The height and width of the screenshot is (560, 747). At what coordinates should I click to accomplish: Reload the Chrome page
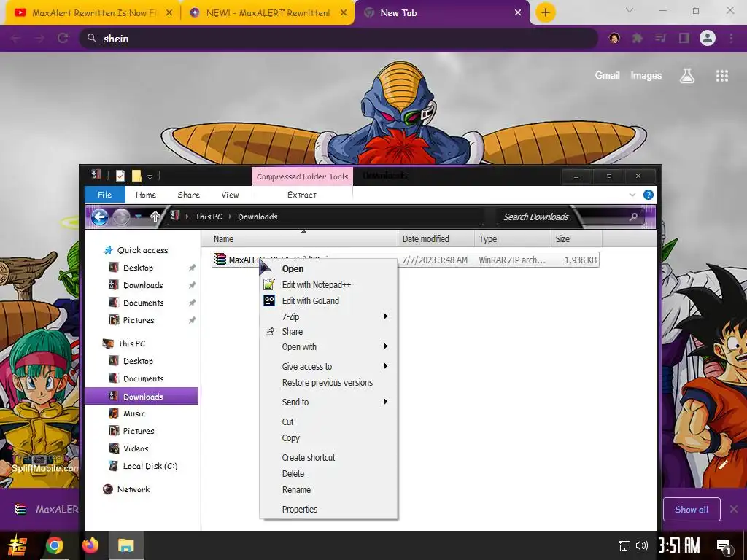point(63,38)
